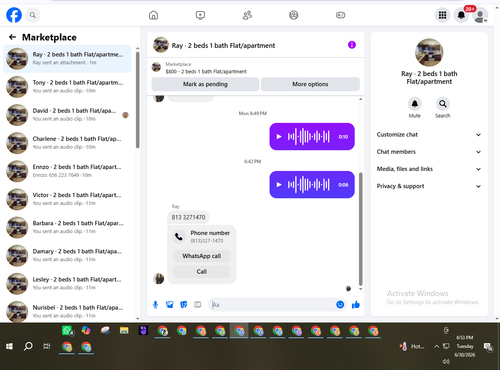The height and width of the screenshot is (370, 500).
Task: Click the Call button
Action: click(202, 272)
